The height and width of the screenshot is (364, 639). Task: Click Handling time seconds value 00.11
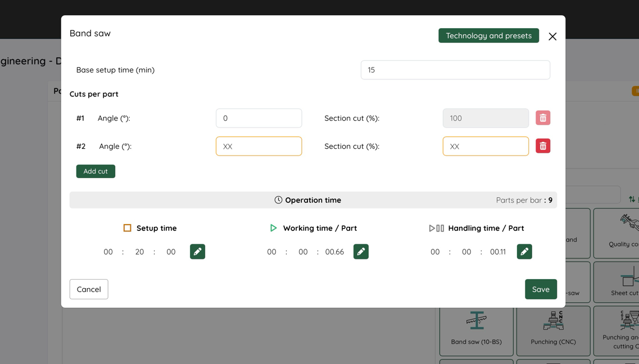click(x=498, y=252)
